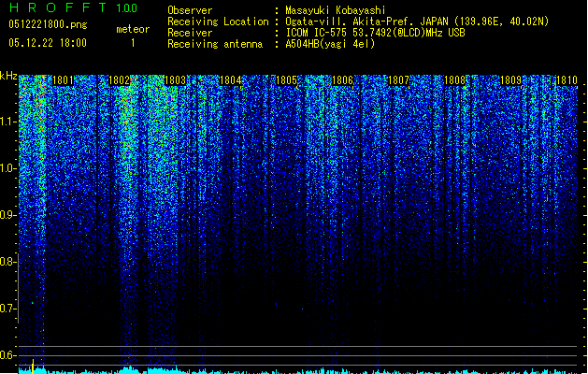Click the 1806 time marker
Screen dimensions: 588x374
342,80
